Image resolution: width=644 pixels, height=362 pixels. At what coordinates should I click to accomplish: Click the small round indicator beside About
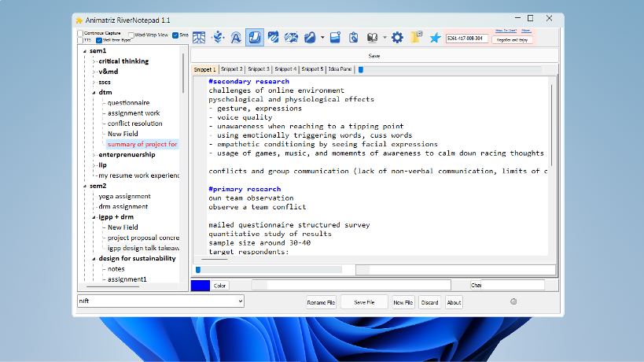pos(513,301)
